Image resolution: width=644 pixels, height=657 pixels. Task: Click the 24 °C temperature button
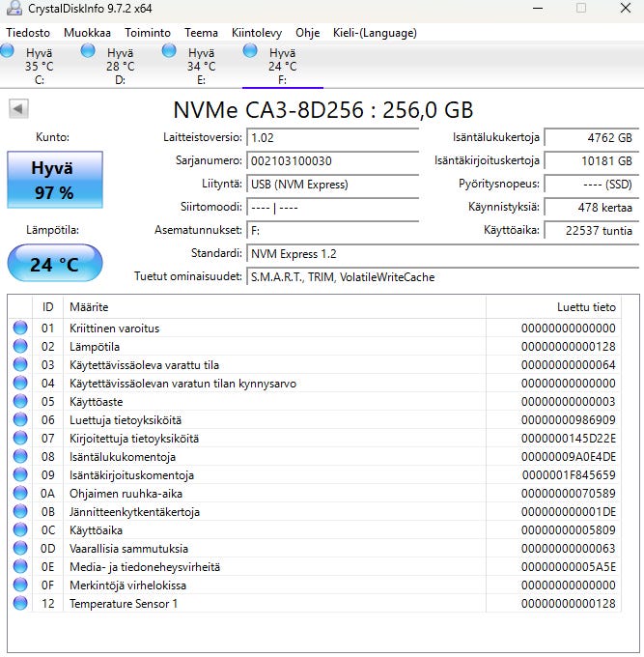pos(54,265)
